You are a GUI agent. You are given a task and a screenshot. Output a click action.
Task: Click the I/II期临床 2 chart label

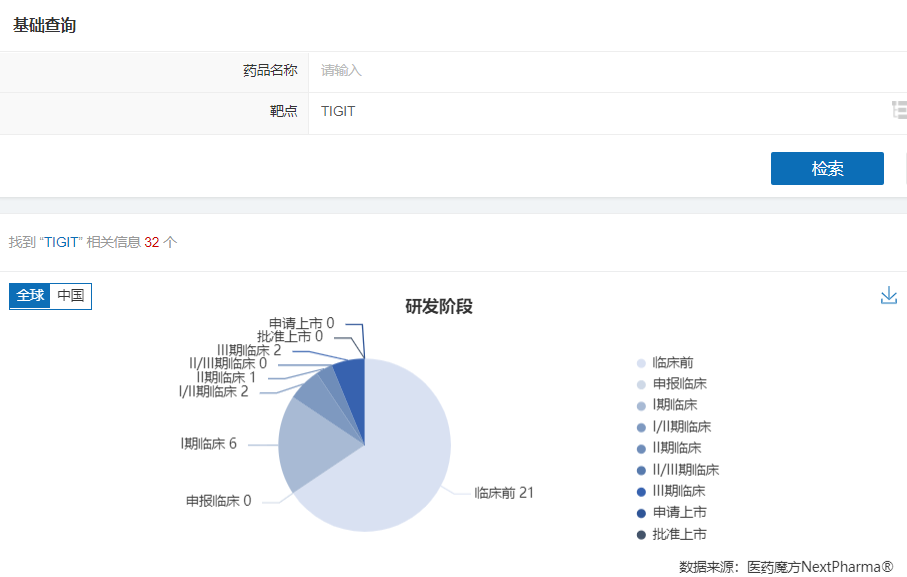(x=213, y=392)
